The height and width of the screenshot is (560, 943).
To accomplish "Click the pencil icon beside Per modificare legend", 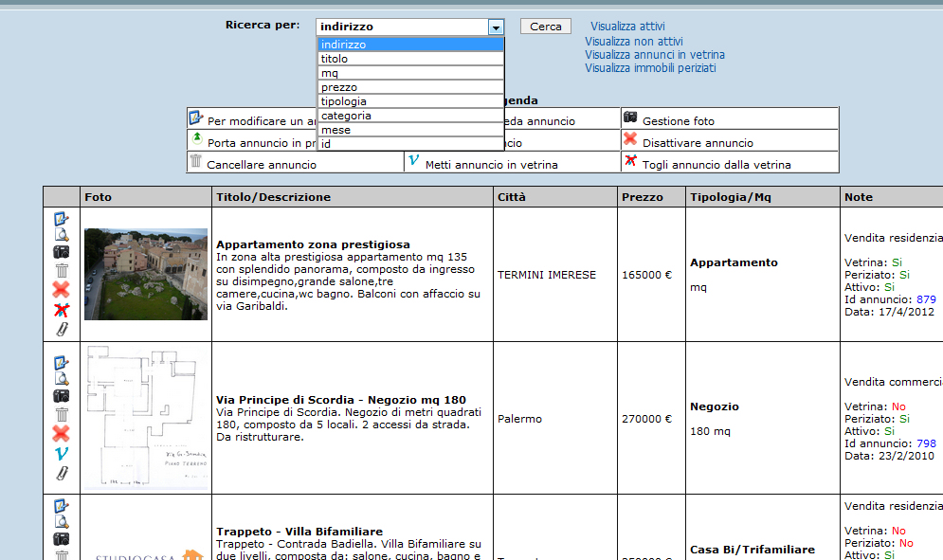I will pos(196,117).
